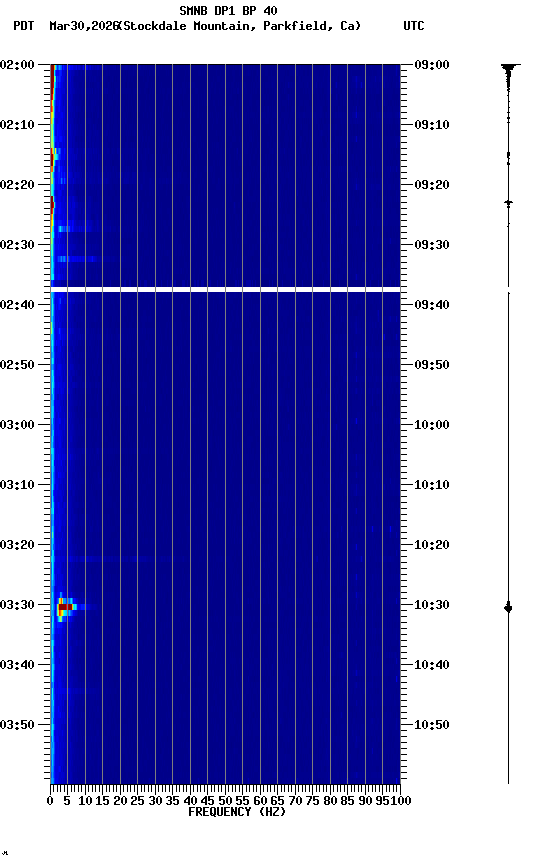Click the red seismic event near 03:30
This screenshot has width=552, height=864.
coord(65,607)
